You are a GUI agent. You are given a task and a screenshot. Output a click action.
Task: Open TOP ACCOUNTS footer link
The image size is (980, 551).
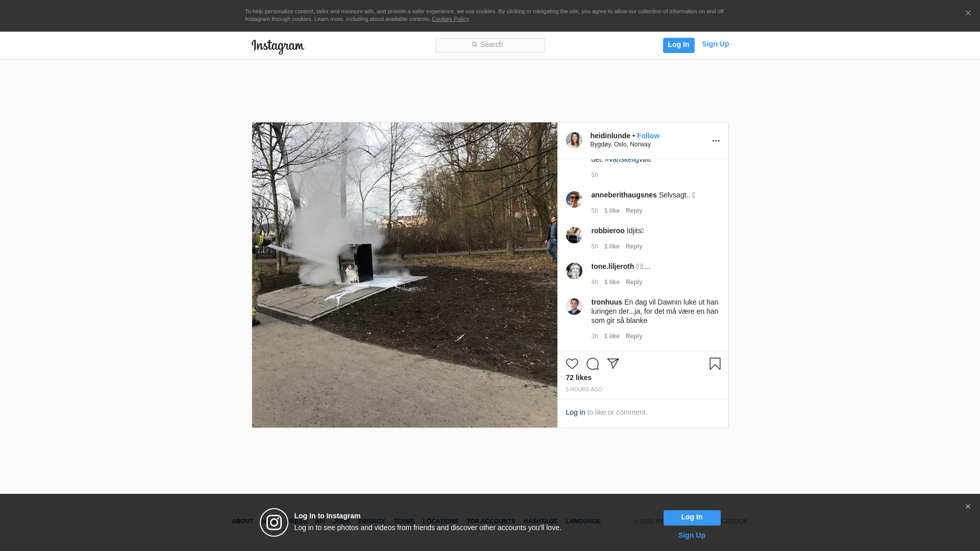(x=491, y=521)
